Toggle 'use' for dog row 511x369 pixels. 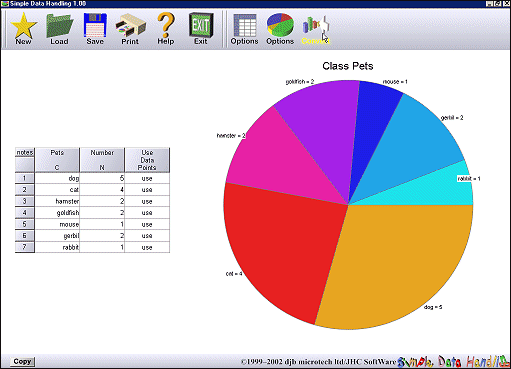coord(147,178)
